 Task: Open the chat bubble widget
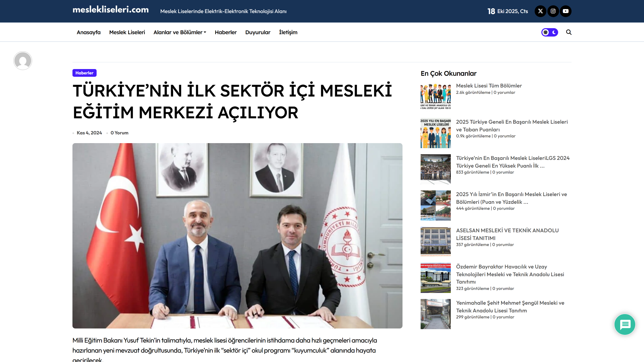625,324
